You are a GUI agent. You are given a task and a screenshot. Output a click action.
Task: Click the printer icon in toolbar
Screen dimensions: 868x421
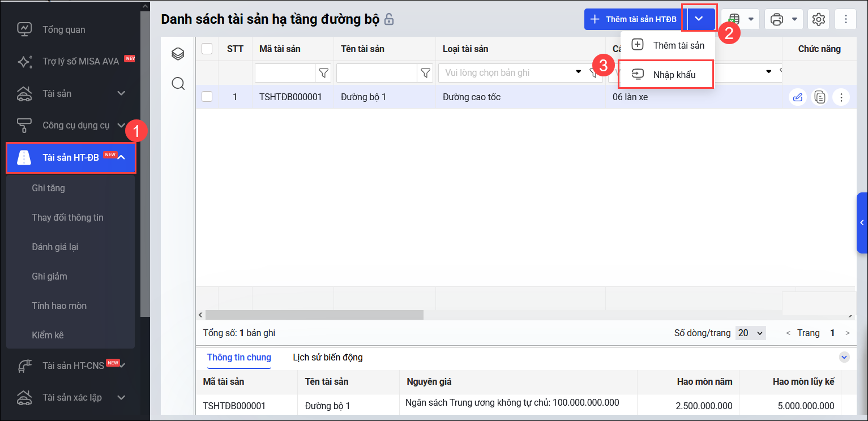point(777,19)
